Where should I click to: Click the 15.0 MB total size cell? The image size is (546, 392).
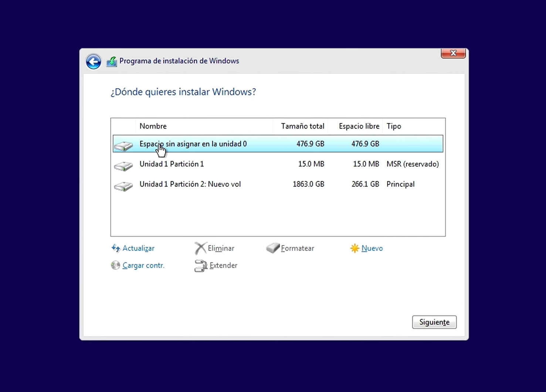coord(311,164)
